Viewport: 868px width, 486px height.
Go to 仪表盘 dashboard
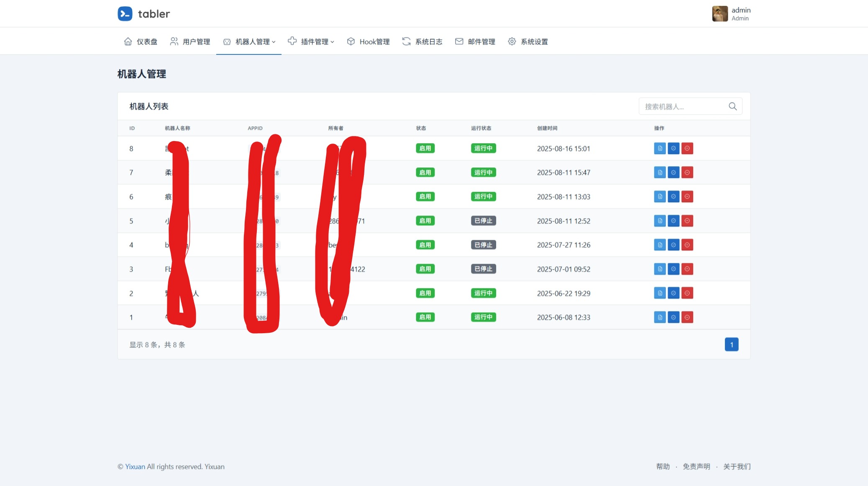(x=141, y=41)
